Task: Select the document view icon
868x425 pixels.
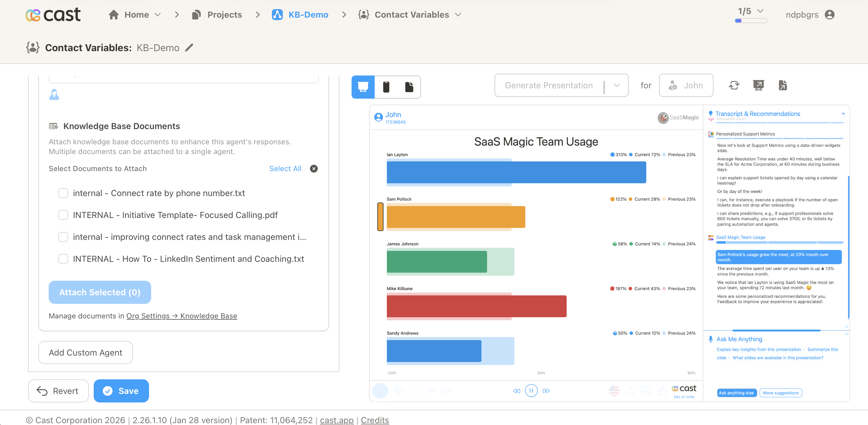Action: click(409, 87)
